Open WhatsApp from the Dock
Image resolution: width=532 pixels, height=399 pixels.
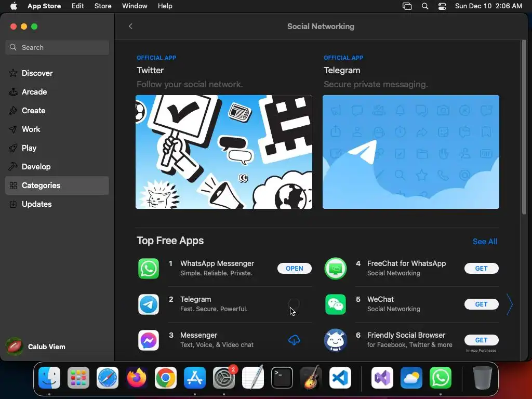click(x=441, y=378)
